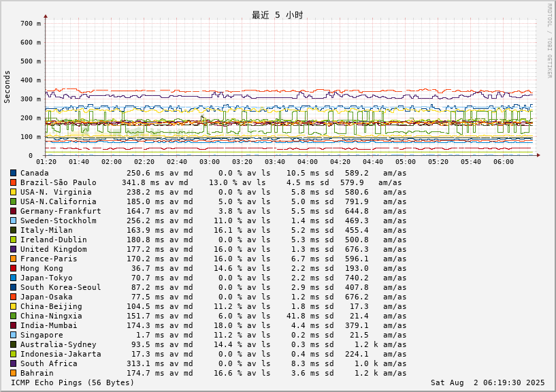556x392 pixels.
Task: Select the "France-Paris" legend label
Action: click(x=48, y=259)
